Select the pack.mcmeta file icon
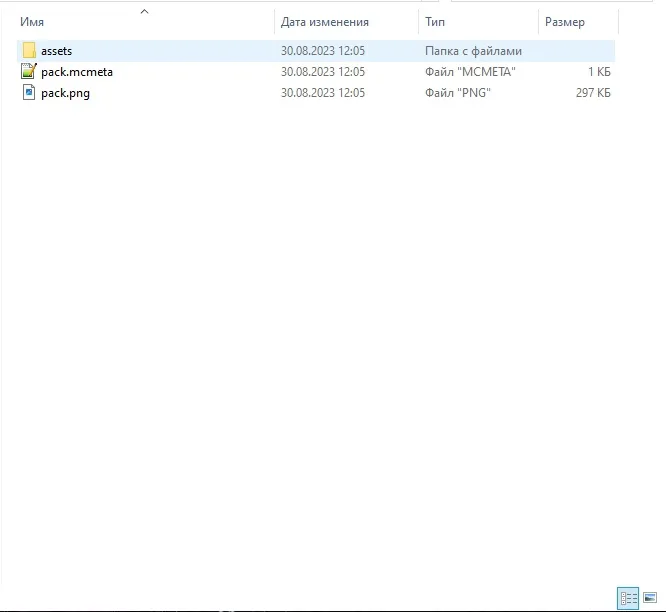 tap(29, 71)
